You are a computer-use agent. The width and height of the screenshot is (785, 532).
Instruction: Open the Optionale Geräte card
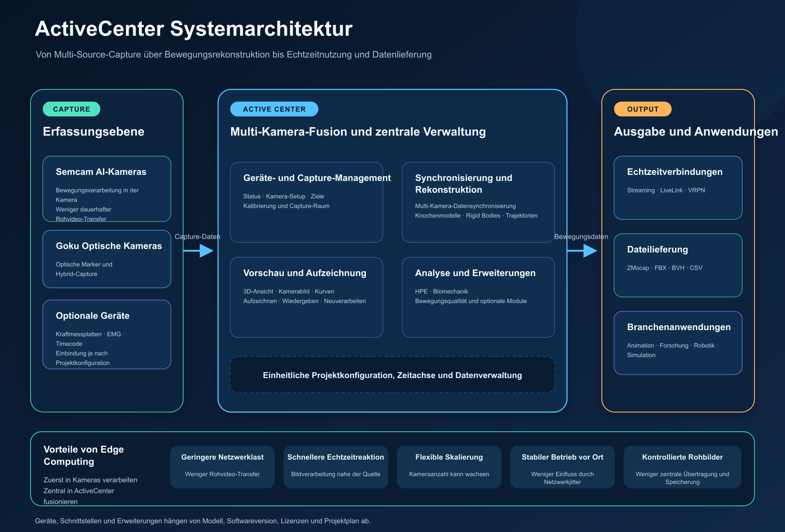pyautogui.click(x=107, y=334)
